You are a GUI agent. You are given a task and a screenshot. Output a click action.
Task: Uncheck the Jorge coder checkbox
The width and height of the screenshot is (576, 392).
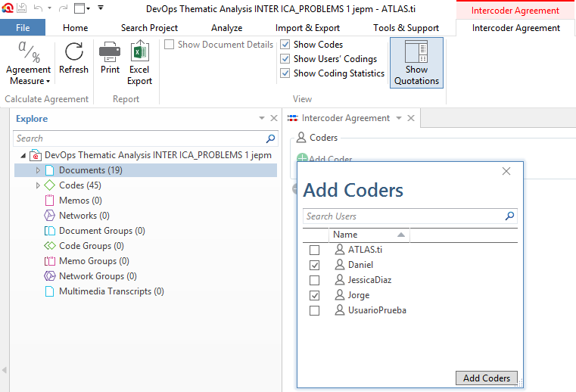[314, 295]
